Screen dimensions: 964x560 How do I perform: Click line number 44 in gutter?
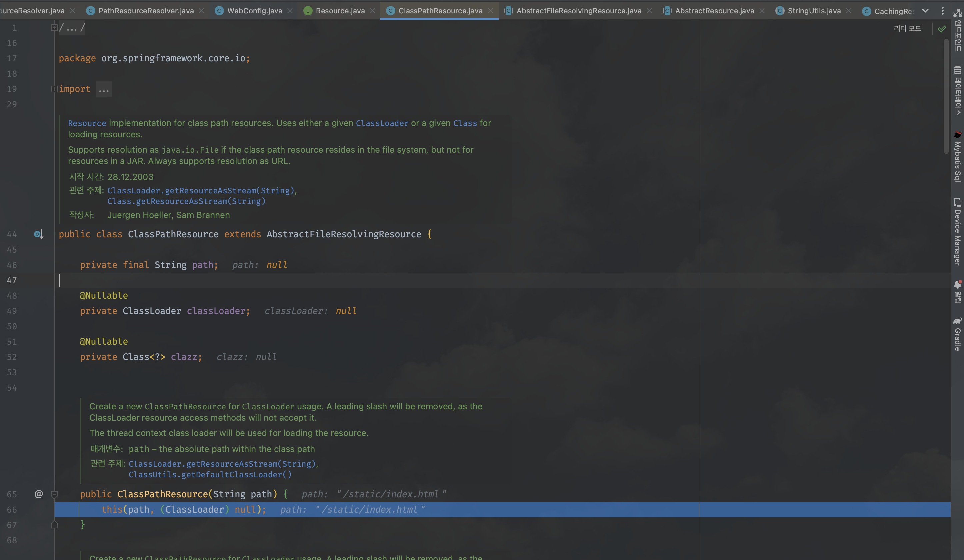pos(12,234)
